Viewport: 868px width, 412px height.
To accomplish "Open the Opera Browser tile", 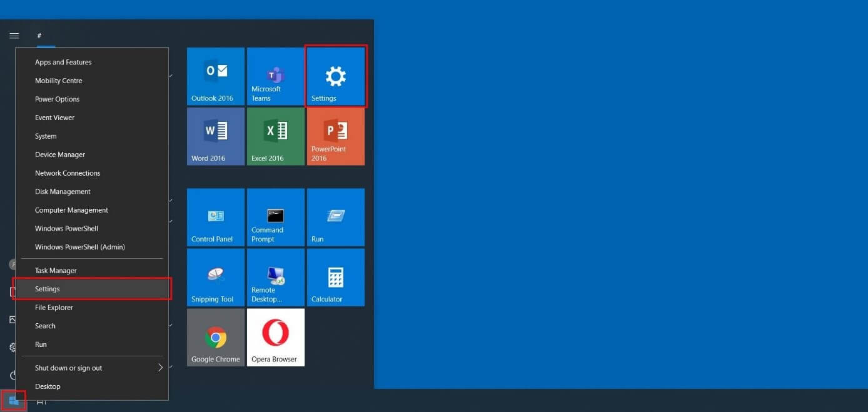I will tap(275, 337).
